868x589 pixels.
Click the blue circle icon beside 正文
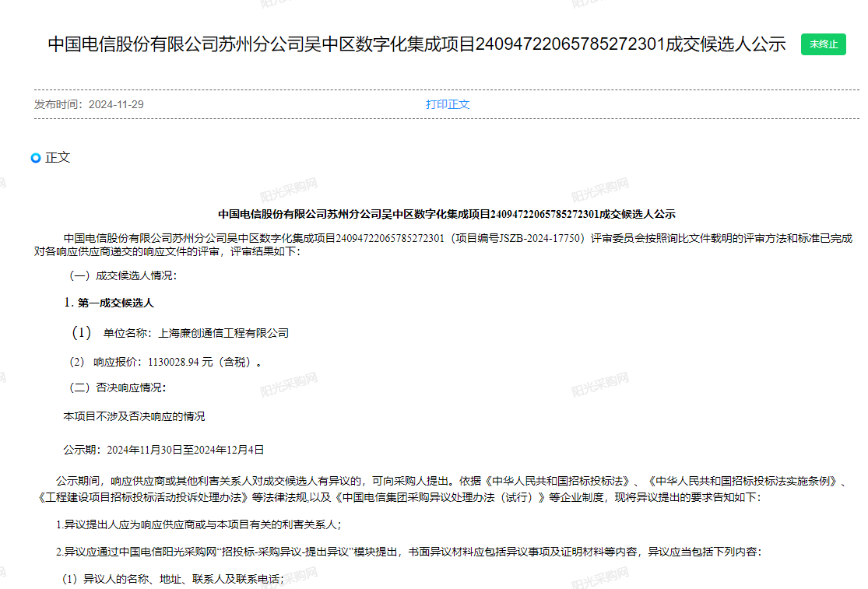pos(36,158)
